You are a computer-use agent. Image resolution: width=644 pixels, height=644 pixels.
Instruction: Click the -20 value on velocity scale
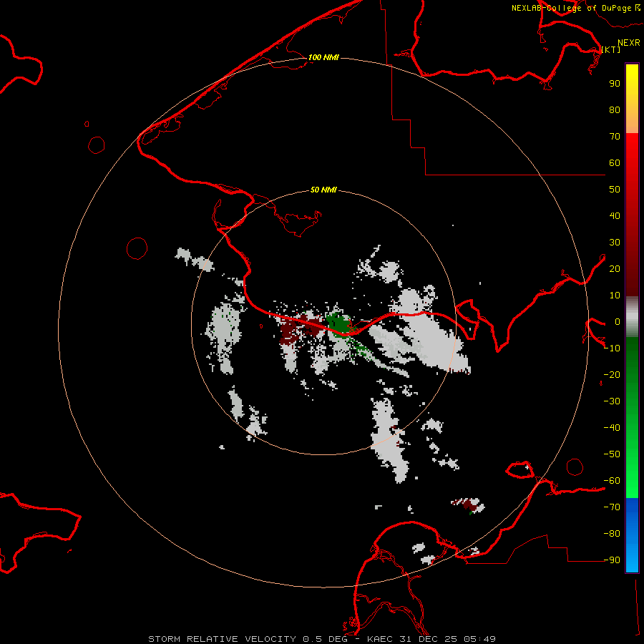pyautogui.click(x=612, y=375)
